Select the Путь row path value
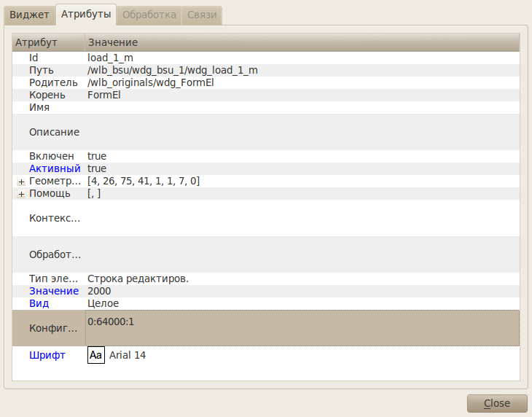532x417 pixels. [172, 70]
